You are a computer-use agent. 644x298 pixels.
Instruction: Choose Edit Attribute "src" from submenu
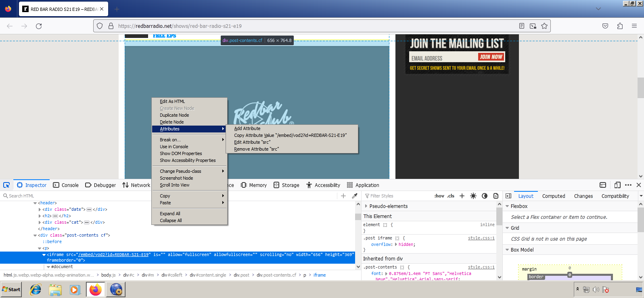tap(252, 142)
